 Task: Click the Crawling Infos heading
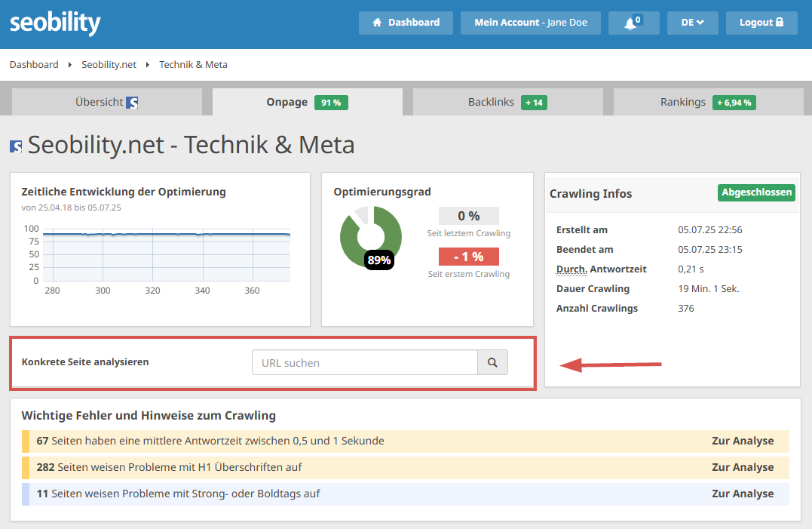[590, 194]
